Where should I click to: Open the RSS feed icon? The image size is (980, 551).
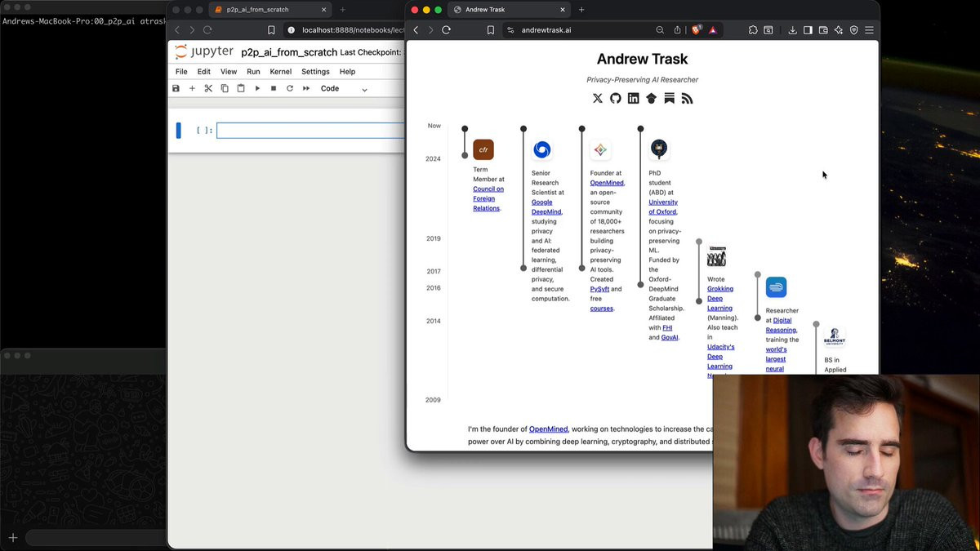pos(687,98)
